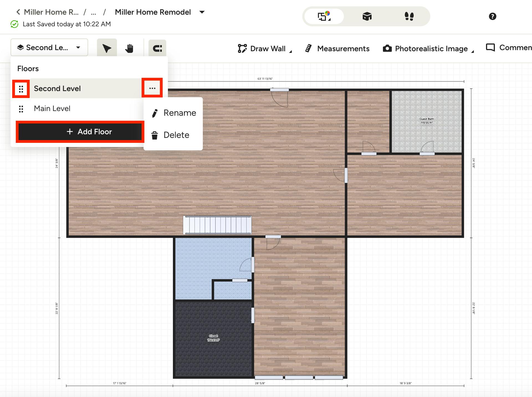Switch to 3D model view
Image resolution: width=532 pixels, height=397 pixels.
[x=367, y=16]
